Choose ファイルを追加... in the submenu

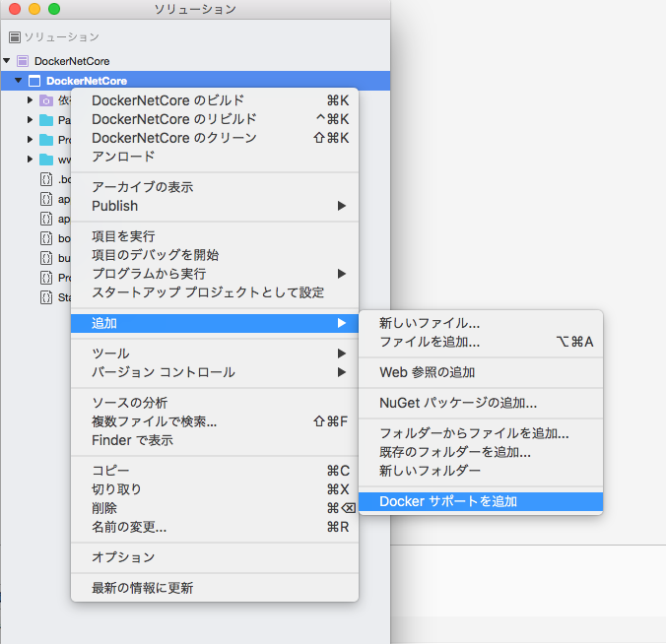click(481, 342)
